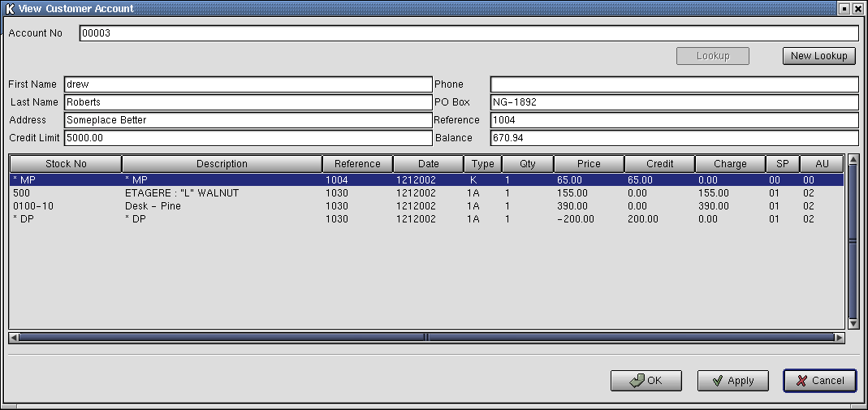Confirm with the OK button
The width and height of the screenshot is (868, 410).
coord(646,381)
